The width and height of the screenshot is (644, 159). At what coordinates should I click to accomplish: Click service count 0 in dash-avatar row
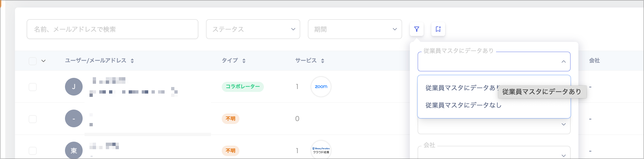point(297,119)
